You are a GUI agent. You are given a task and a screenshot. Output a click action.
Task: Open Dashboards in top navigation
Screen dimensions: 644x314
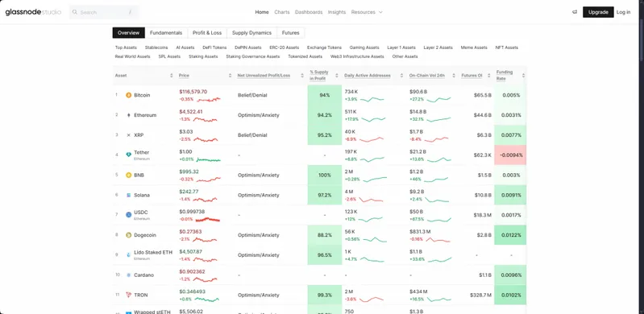point(309,12)
